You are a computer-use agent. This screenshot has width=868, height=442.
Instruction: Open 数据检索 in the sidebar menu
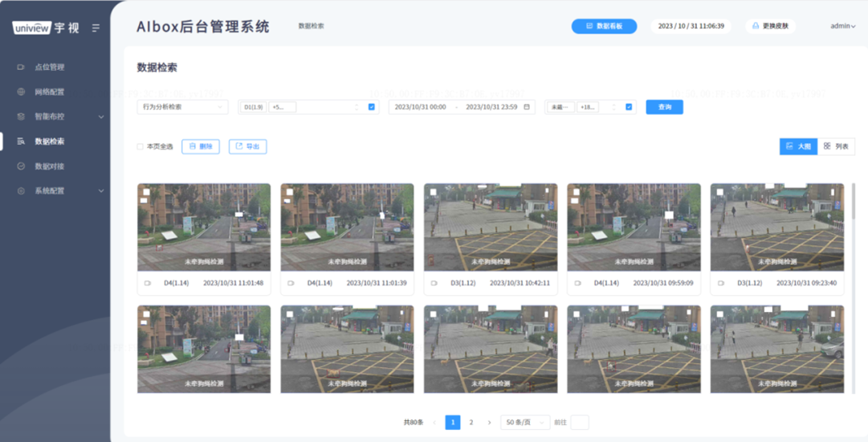tap(50, 141)
